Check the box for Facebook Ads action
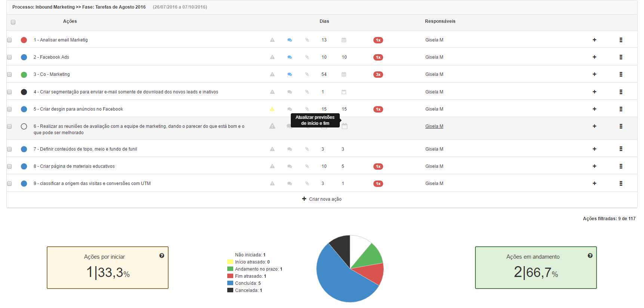Image resolution: width=644 pixels, height=308 pixels. tap(9, 57)
